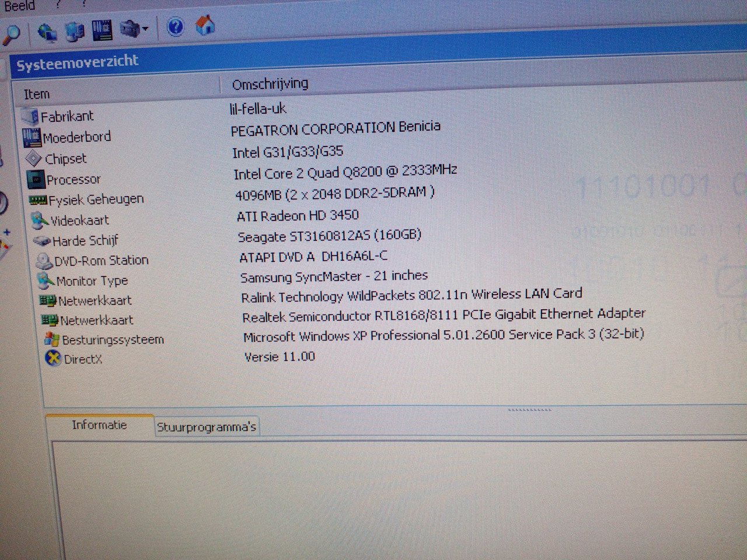Select 'Samsung SyncMaster - 21 inches' value

(x=334, y=276)
